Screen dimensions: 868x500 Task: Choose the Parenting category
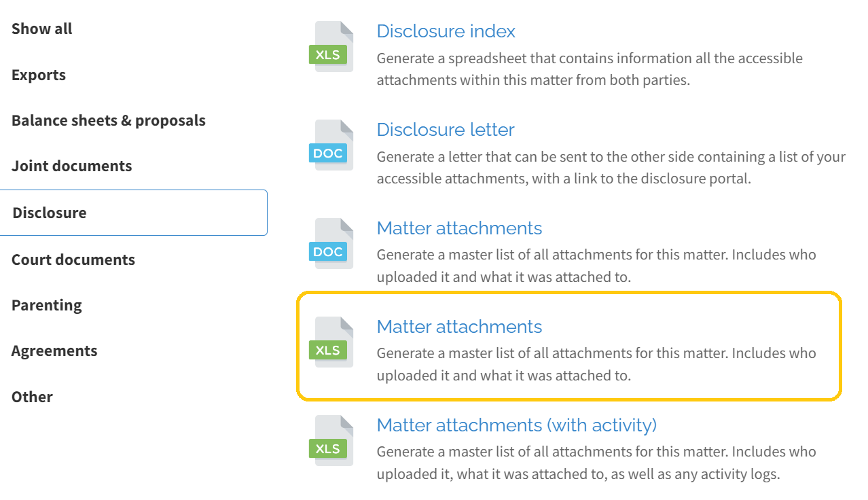(47, 306)
